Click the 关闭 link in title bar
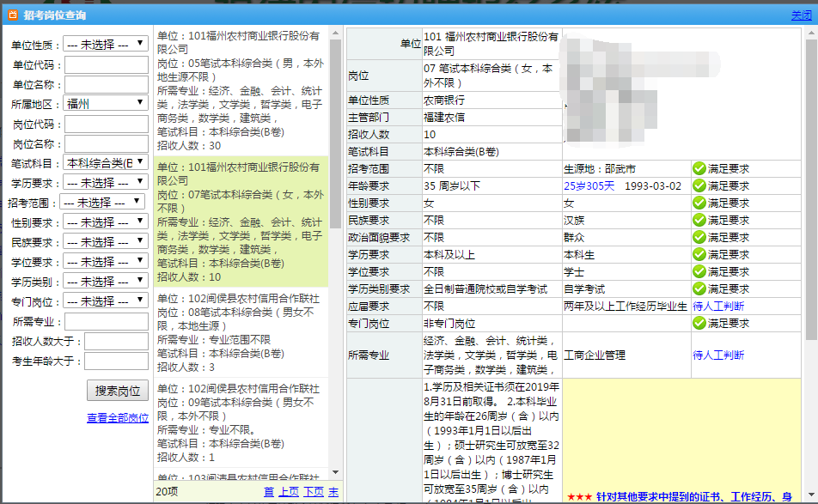The width and height of the screenshot is (818, 504). point(802,15)
